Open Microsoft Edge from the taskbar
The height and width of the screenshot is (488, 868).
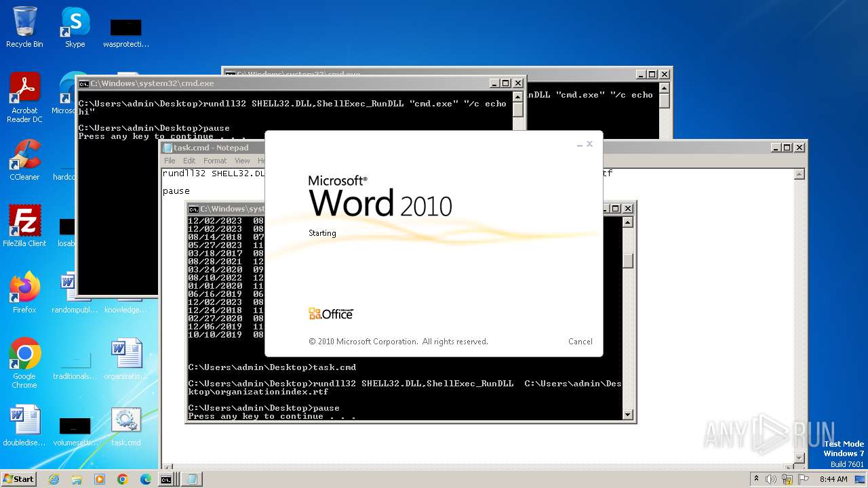click(146, 479)
